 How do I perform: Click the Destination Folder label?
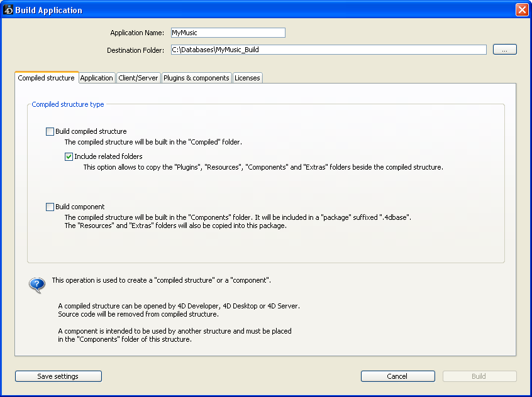pos(135,50)
